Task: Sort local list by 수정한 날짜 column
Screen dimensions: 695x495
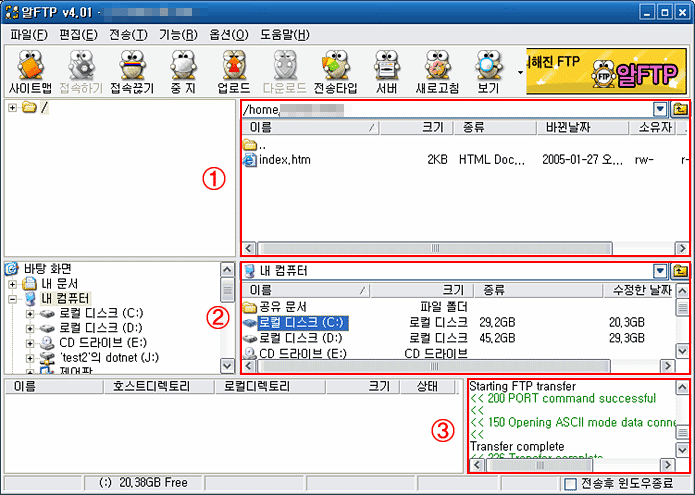Action: [639, 290]
